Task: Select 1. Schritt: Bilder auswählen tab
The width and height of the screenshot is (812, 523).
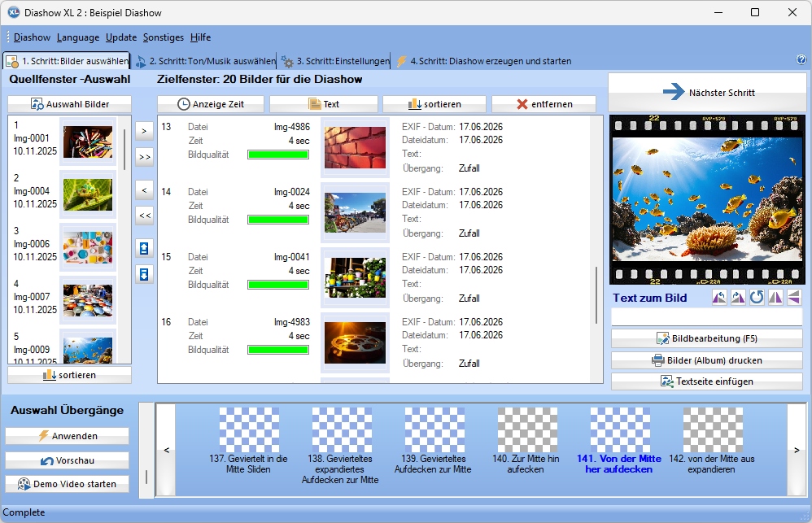Action: pyautogui.click(x=67, y=61)
